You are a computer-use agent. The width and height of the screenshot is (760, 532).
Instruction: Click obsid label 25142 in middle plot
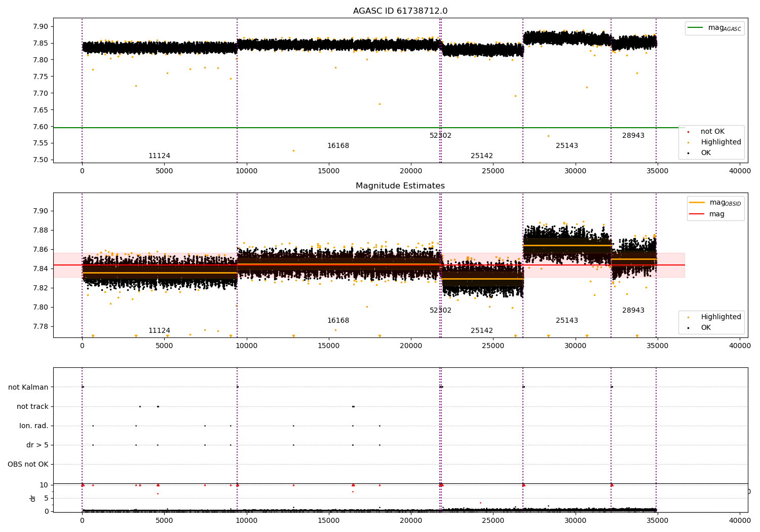[x=482, y=331]
